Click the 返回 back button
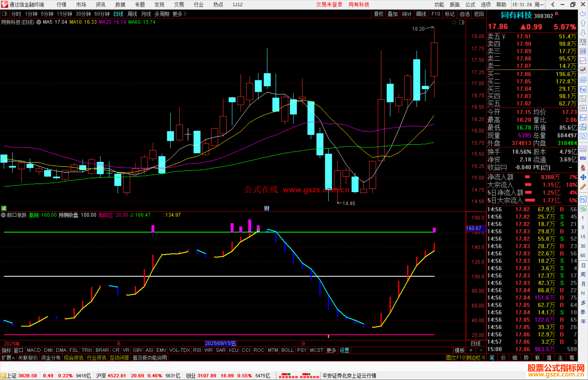Viewport: 588px width, 380px height. pyautogui.click(x=479, y=14)
